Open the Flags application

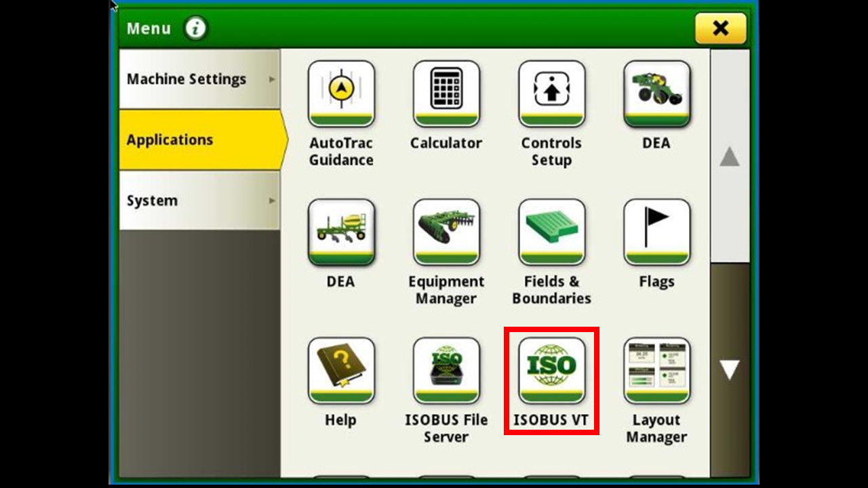[656, 232]
